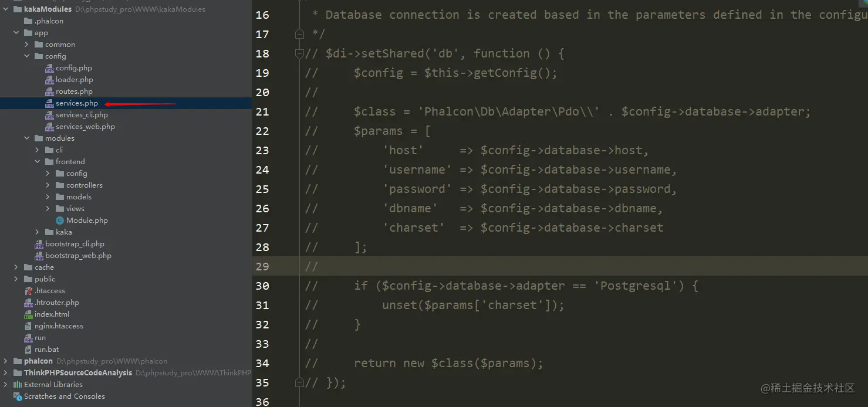The width and height of the screenshot is (868, 407).
Task: Click the public folder icon
Action: pyautogui.click(x=28, y=279)
